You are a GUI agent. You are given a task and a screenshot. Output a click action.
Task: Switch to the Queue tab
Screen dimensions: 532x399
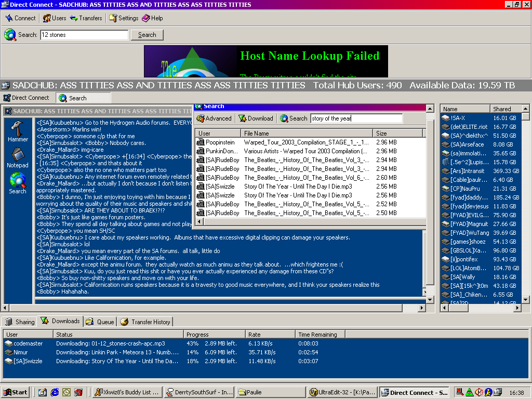101,322
